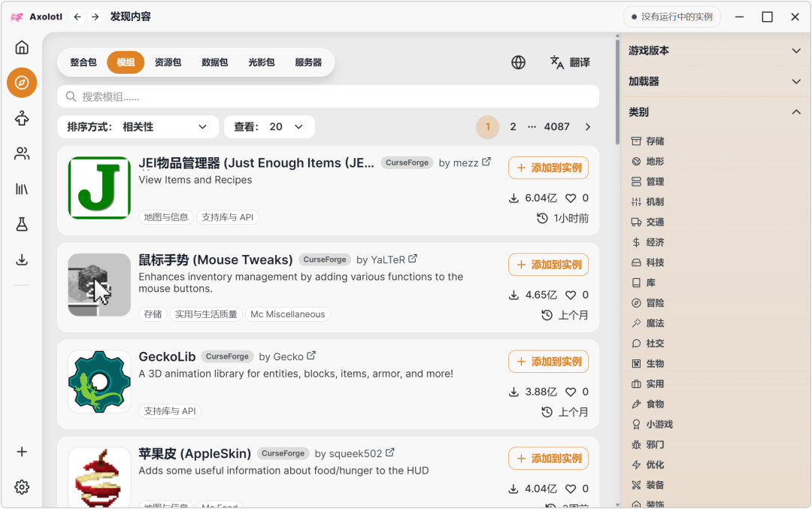Jump to last page 4087
The image size is (812, 509).
(556, 127)
